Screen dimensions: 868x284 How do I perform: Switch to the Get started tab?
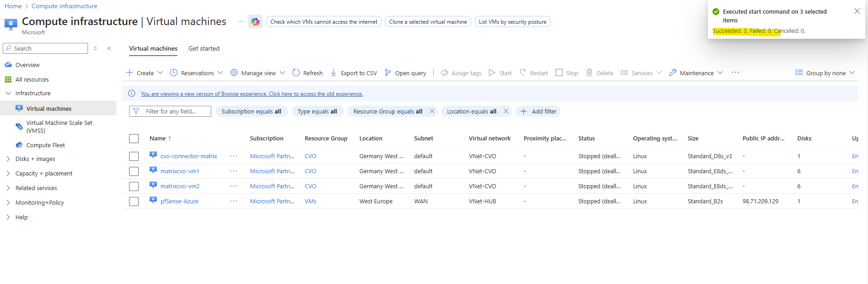203,48
